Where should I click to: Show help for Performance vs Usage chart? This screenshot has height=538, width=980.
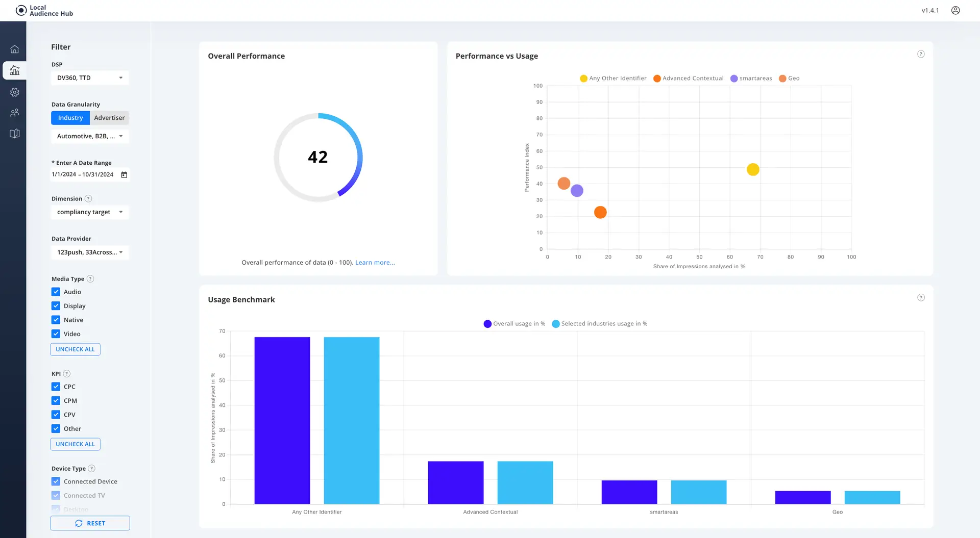coord(921,54)
